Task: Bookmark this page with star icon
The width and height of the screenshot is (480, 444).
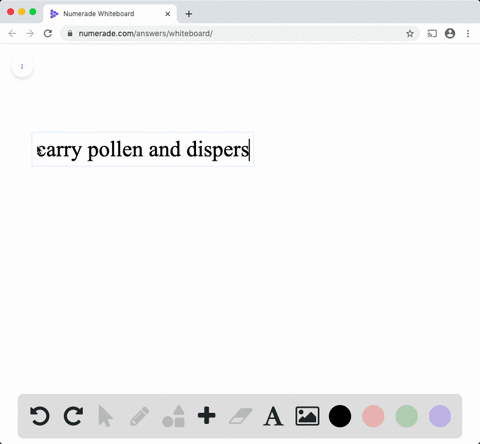Action: [410, 33]
